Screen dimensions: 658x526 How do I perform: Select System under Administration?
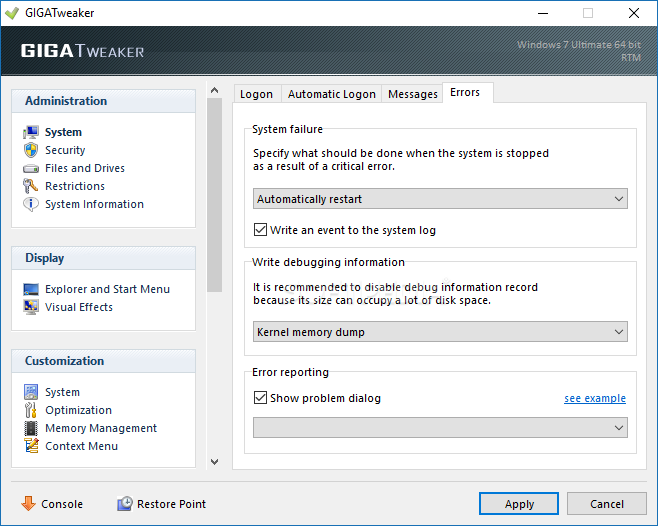click(63, 132)
